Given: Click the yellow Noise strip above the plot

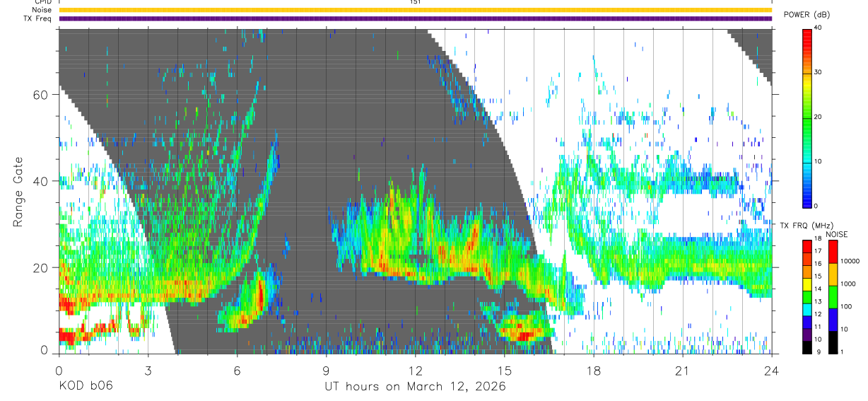Looking at the screenshot, I should point(416,10).
